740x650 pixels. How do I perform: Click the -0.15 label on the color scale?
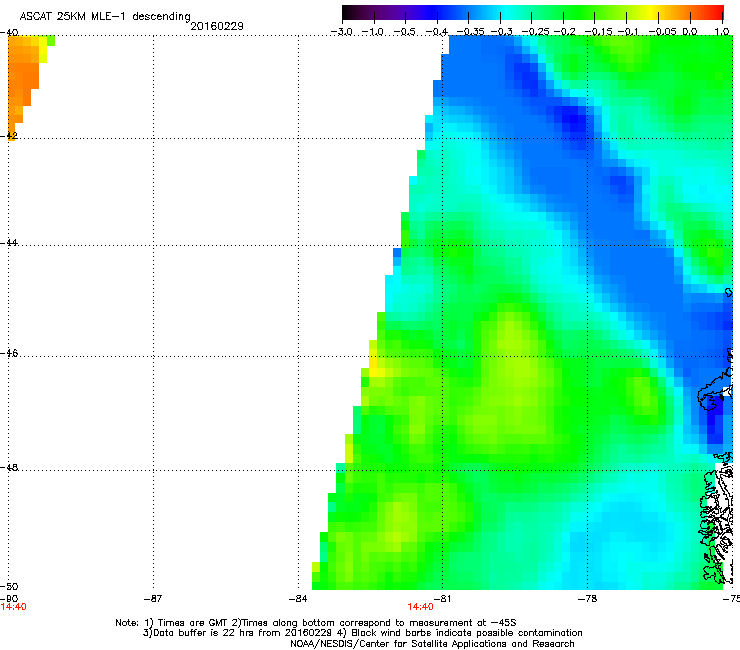(x=597, y=32)
